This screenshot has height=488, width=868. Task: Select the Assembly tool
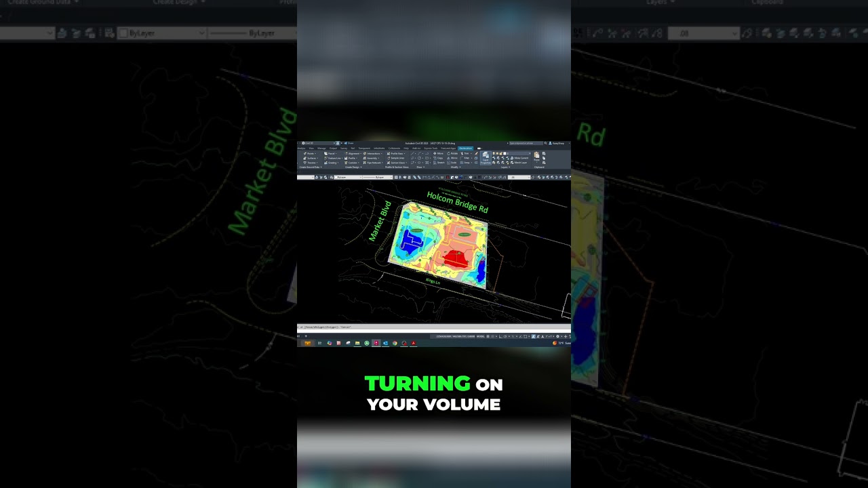[x=371, y=158]
